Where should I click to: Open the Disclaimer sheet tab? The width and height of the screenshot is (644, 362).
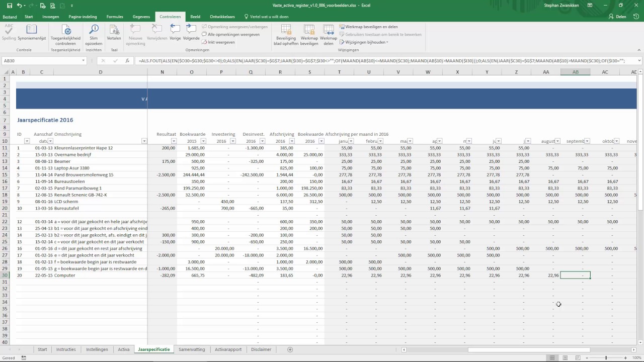pyautogui.click(x=261, y=349)
